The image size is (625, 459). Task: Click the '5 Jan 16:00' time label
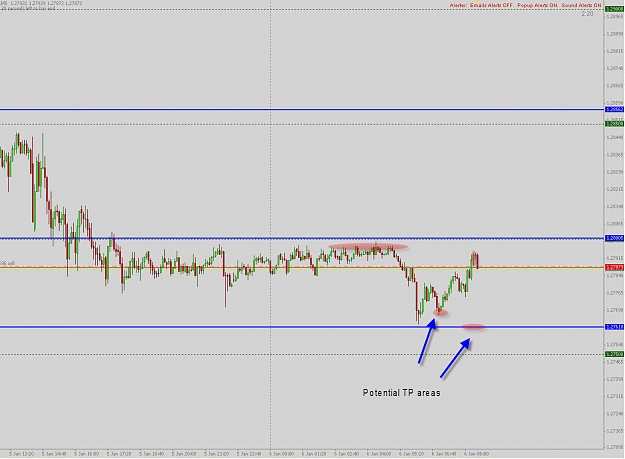tap(86, 454)
